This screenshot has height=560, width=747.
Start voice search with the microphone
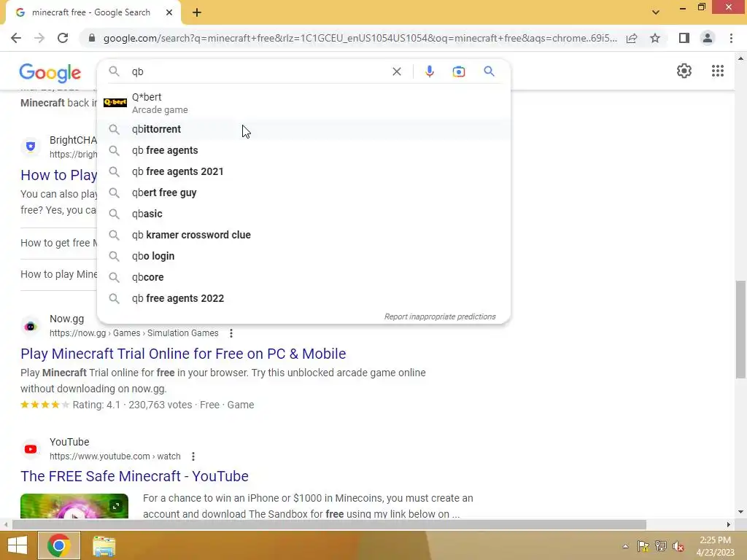429,71
